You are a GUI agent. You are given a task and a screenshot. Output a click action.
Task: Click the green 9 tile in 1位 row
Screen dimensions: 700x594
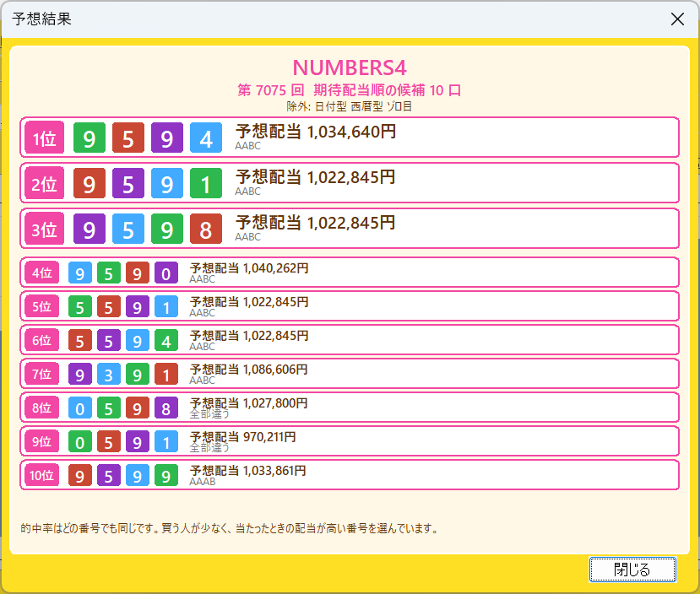click(x=90, y=138)
